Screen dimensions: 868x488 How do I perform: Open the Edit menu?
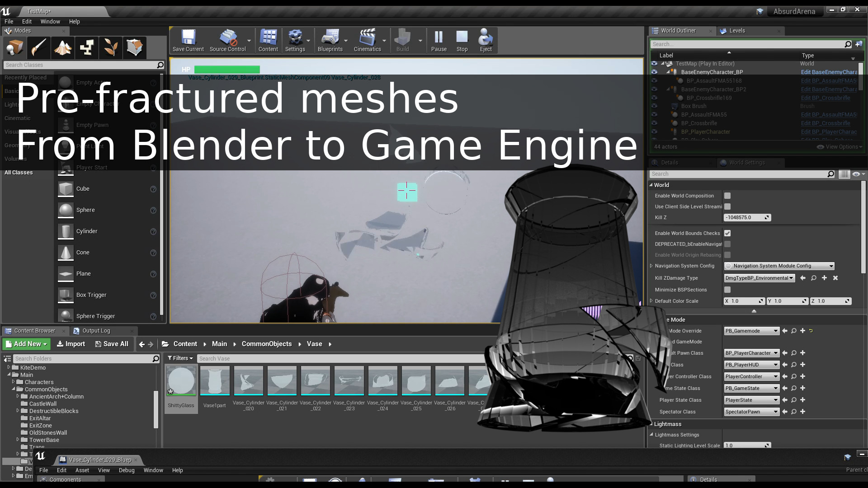point(27,21)
